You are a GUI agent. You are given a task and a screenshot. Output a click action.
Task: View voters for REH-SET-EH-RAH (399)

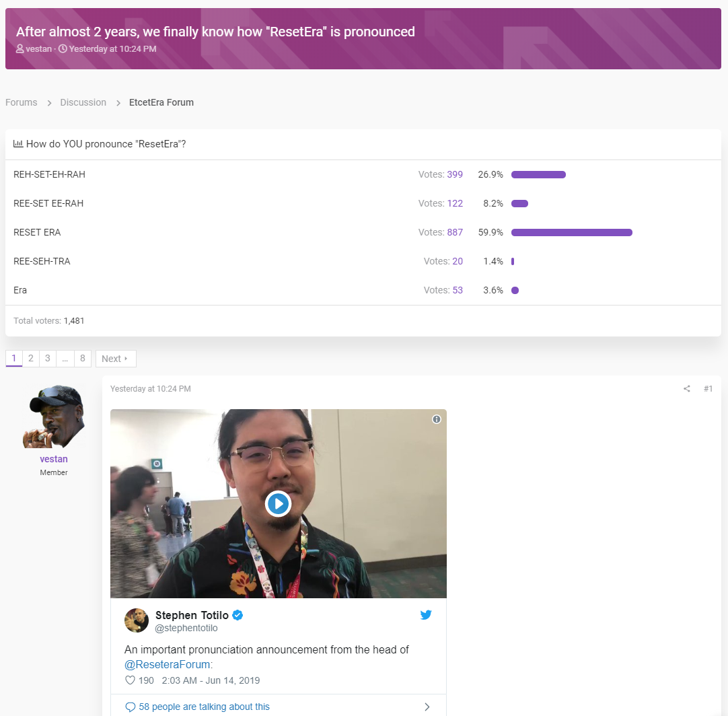(455, 174)
